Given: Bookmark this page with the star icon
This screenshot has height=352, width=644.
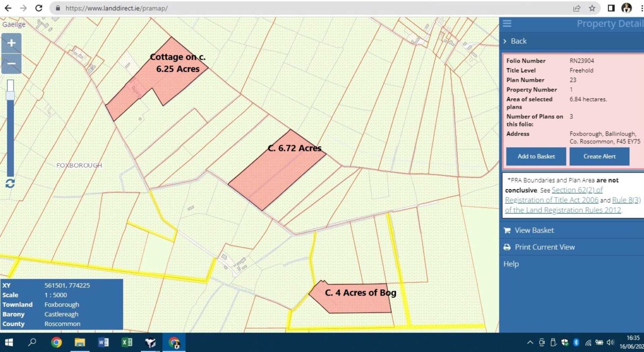Looking at the screenshot, I should pyautogui.click(x=592, y=8).
